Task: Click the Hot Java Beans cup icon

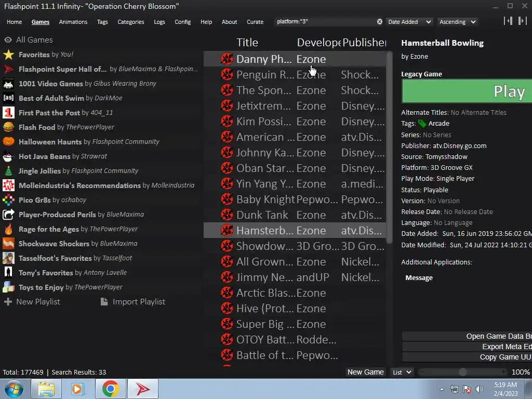Action: 8,156
